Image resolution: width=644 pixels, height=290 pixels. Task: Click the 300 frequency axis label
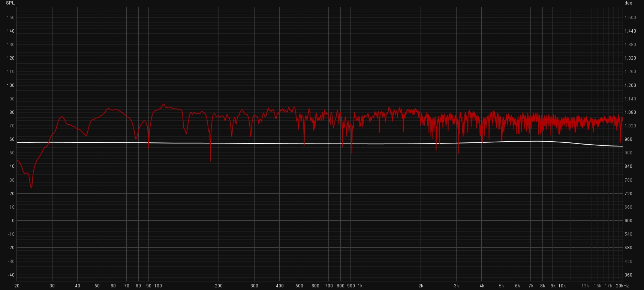(x=254, y=286)
